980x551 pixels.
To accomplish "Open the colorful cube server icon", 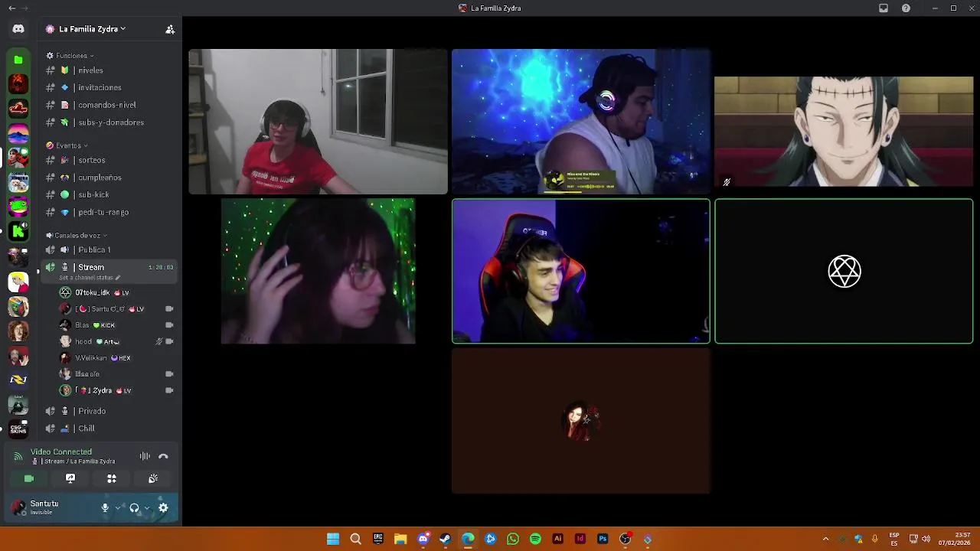I will [x=18, y=306].
